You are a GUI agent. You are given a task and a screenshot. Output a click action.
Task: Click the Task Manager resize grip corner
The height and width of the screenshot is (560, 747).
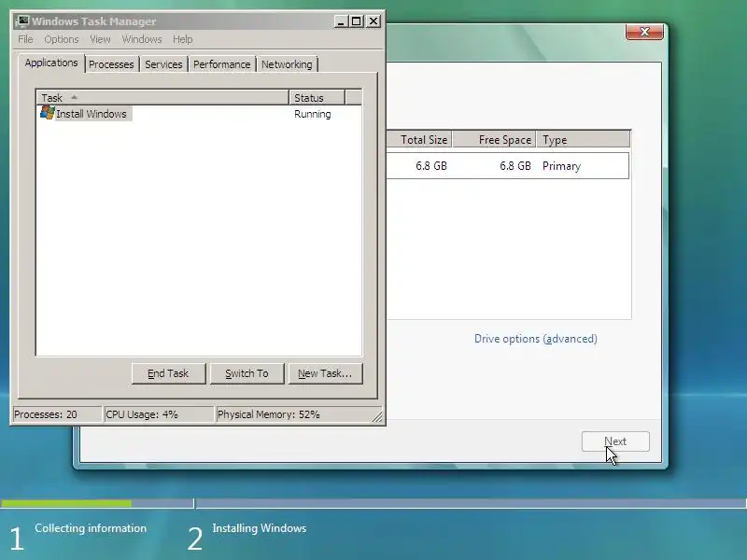point(378,416)
